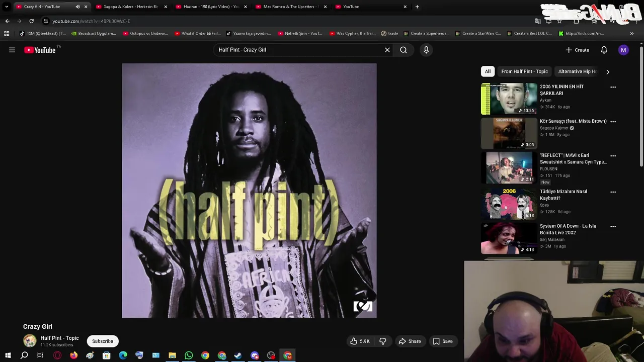The image size is (644, 362).
Task: Open options menu for Kör Savaşçı video
Action: pyautogui.click(x=613, y=121)
